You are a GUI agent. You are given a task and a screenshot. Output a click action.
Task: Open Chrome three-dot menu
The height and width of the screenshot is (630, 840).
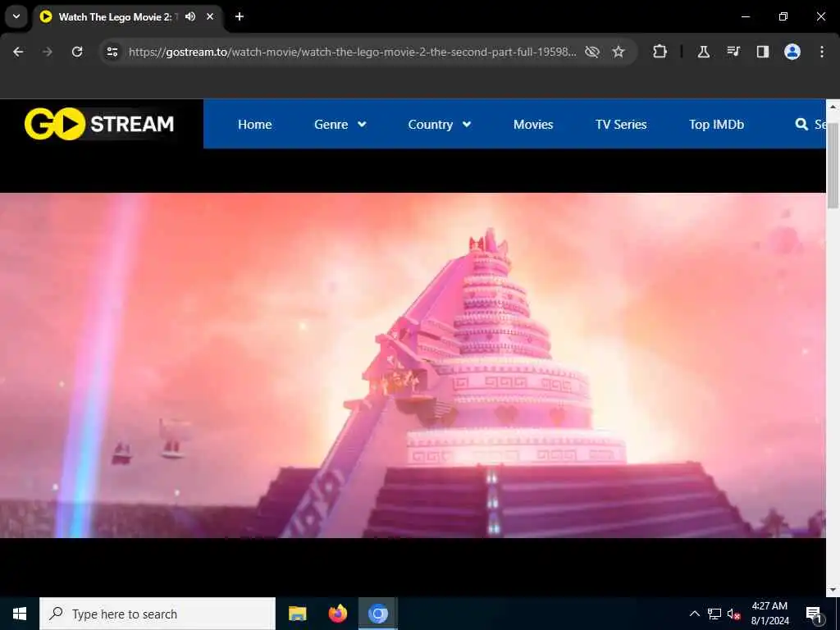[822, 52]
